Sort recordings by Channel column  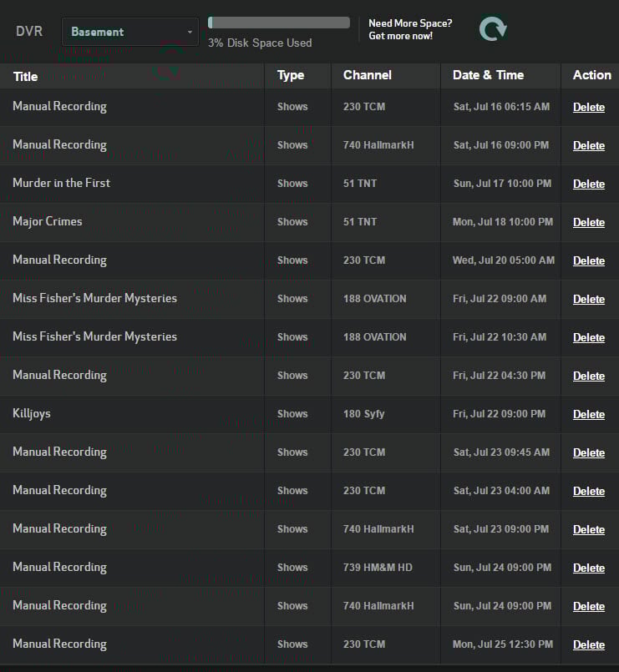[x=367, y=75]
